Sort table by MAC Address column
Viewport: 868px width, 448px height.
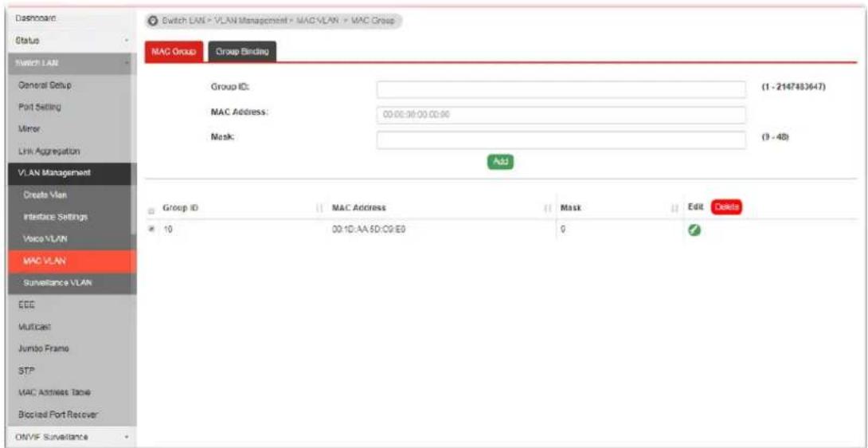[x=548, y=208]
